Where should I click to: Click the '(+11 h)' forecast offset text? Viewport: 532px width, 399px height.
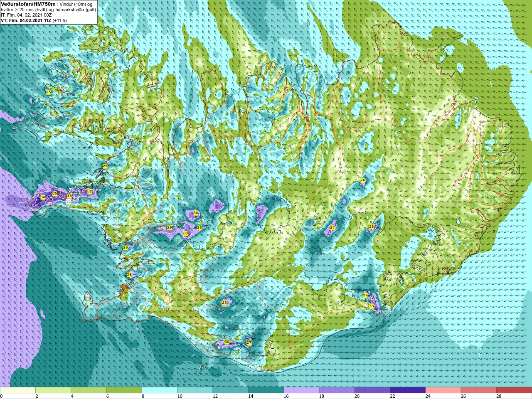pos(60,20)
